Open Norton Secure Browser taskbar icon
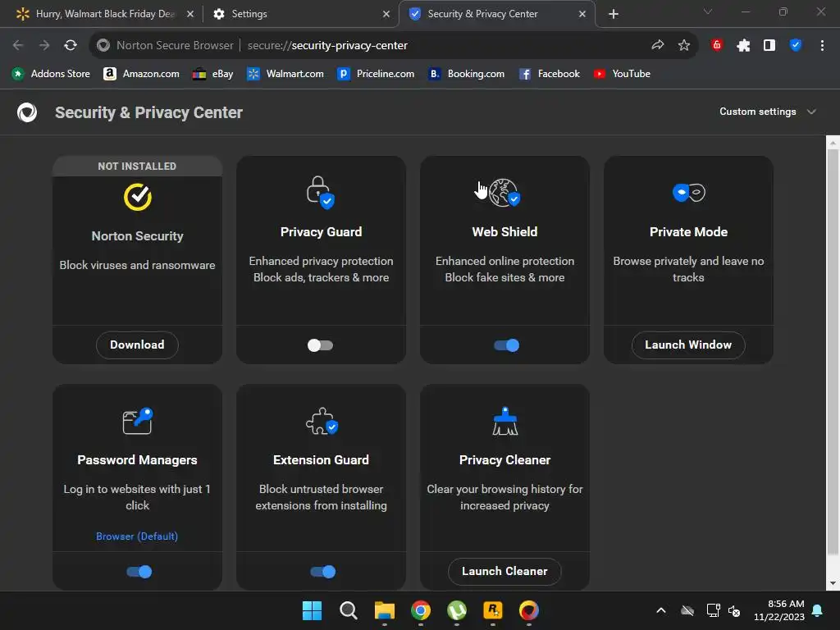The width and height of the screenshot is (840, 630). coord(529,610)
